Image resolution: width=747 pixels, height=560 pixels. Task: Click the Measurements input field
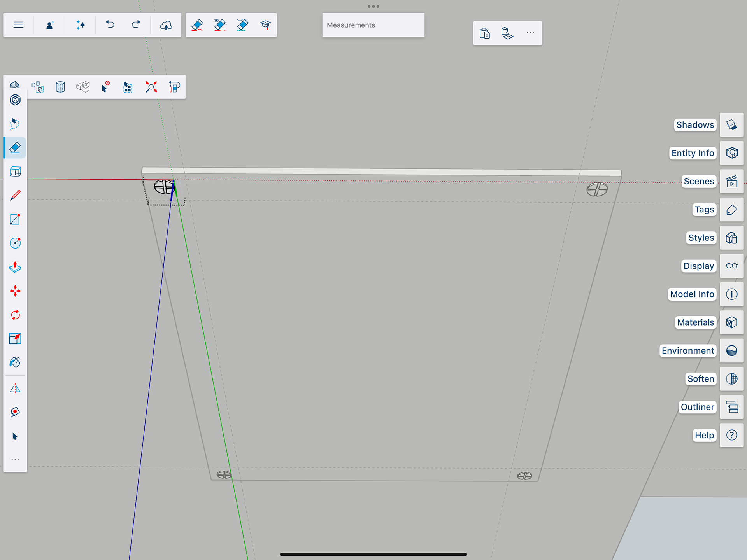pyautogui.click(x=373, y=25)
